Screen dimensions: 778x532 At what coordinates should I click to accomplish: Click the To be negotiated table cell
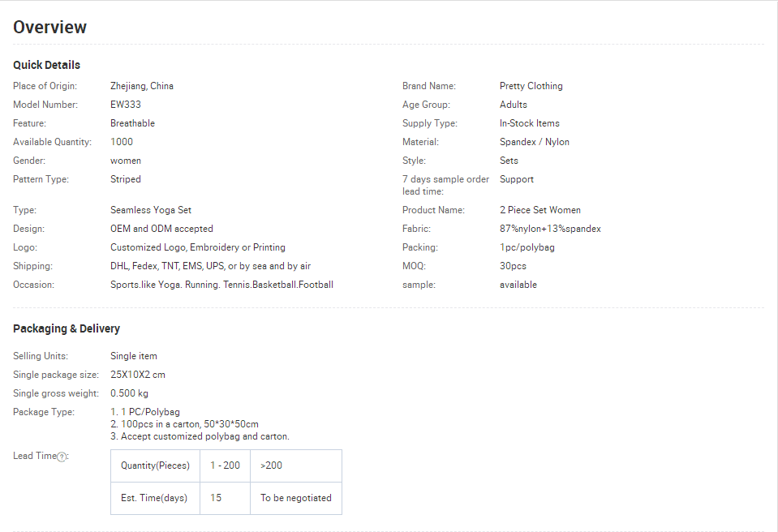[x=295, y=498]
